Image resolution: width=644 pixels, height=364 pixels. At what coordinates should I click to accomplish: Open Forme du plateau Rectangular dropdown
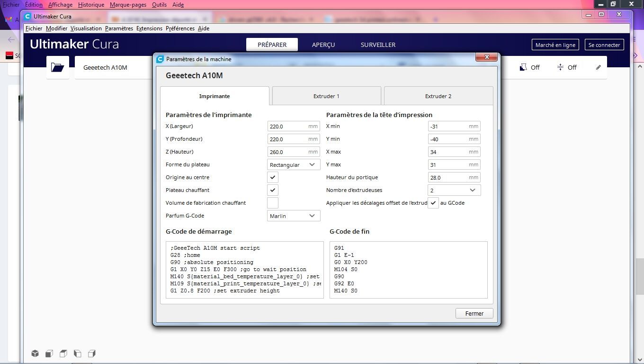294,164
